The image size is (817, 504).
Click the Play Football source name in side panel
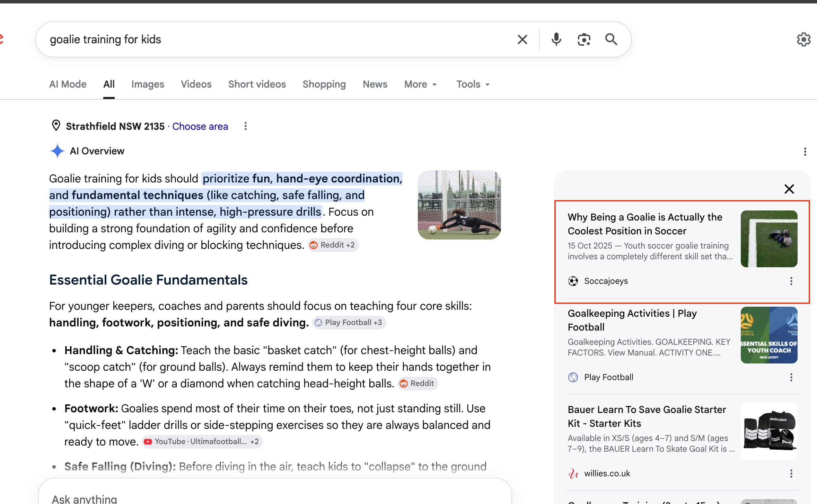(609, 377)
